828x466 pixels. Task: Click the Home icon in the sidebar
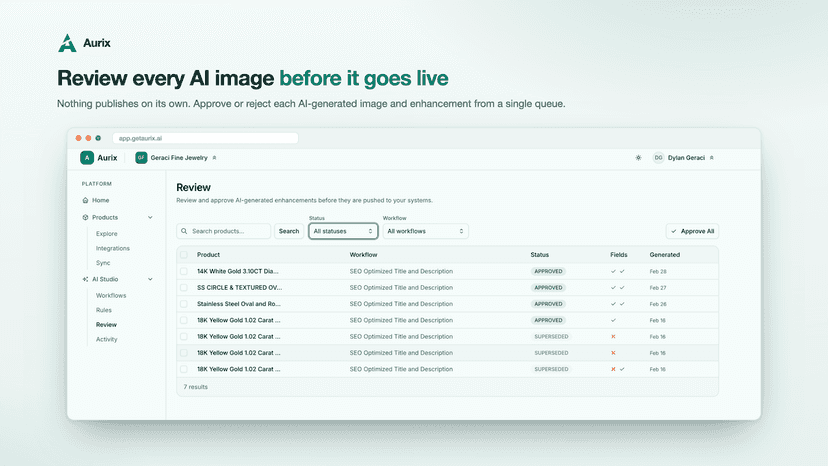(86, 200)
